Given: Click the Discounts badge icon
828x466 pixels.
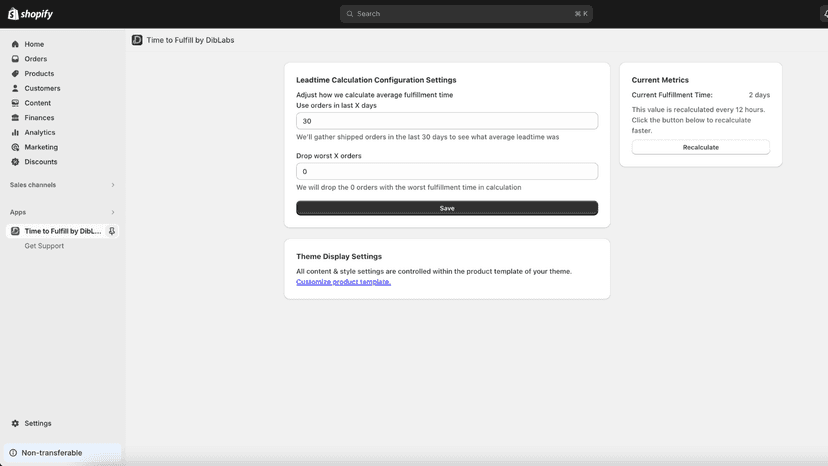Looking at the screenshot, I should pos(15,162).
